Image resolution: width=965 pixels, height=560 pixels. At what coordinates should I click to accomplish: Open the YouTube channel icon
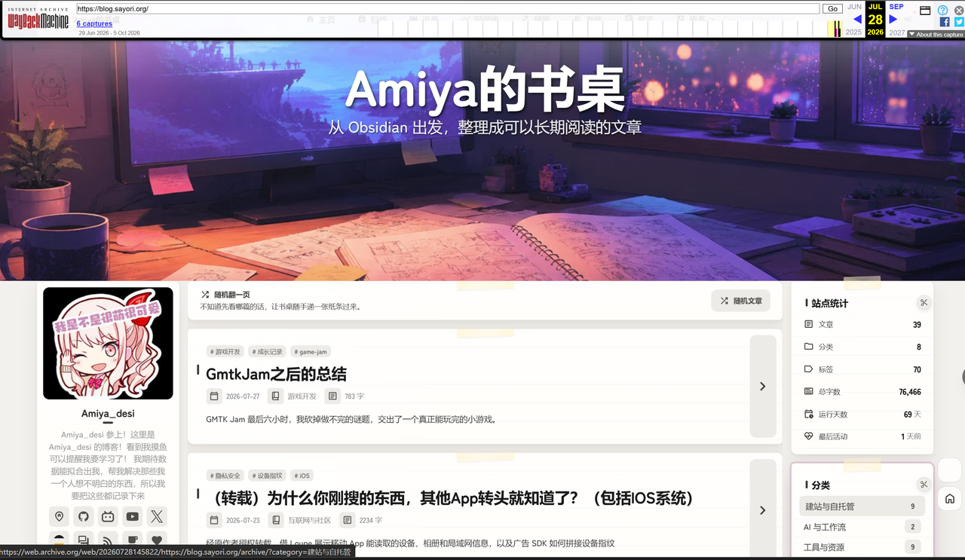[133, 516]
